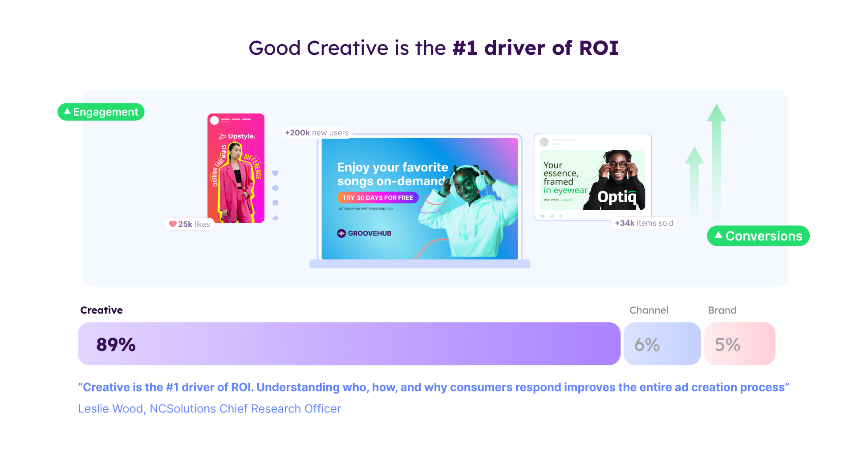
Task: Click the blue Channel 6% bar
Action: coord(662,344)
